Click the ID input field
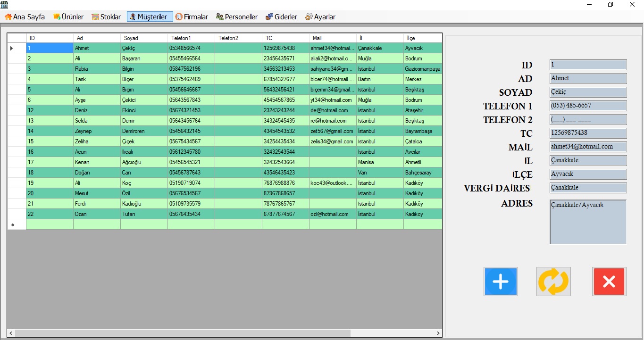 (588, 65)
